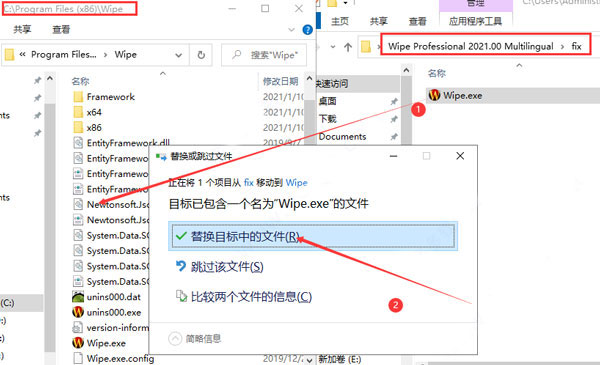Open 共享 tab in fix window

point(378,21)
